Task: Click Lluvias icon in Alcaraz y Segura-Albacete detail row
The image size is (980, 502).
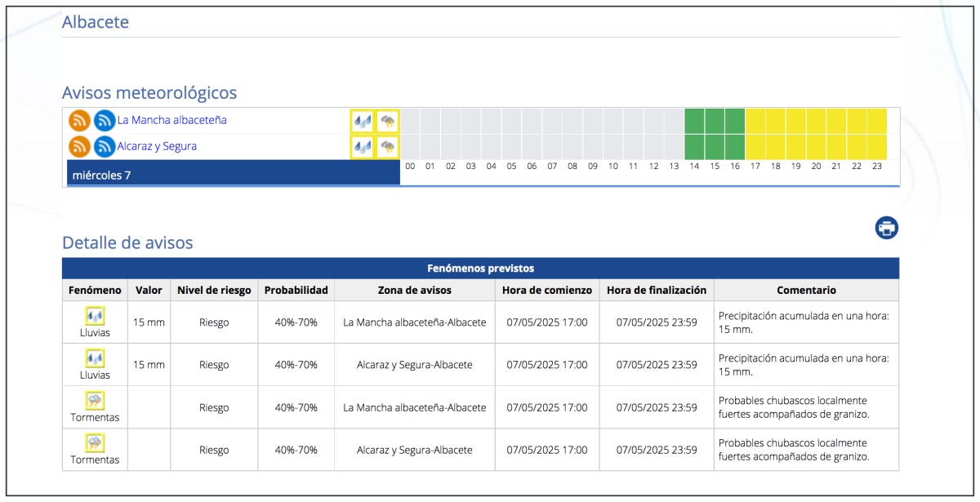Action: pos(95,358)
